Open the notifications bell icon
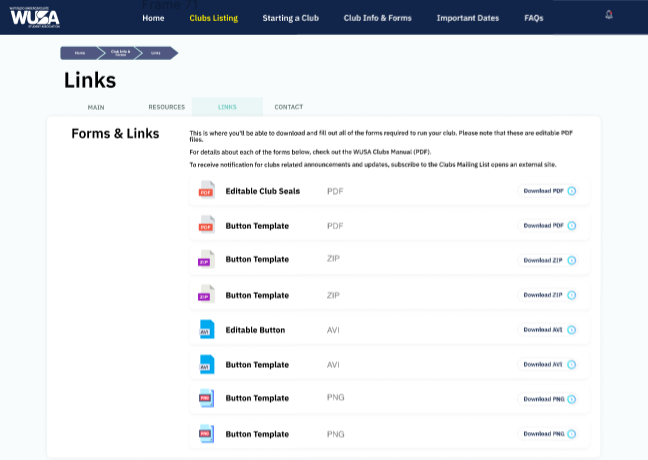This screenshot has height=460, width=648. (609, 15)
